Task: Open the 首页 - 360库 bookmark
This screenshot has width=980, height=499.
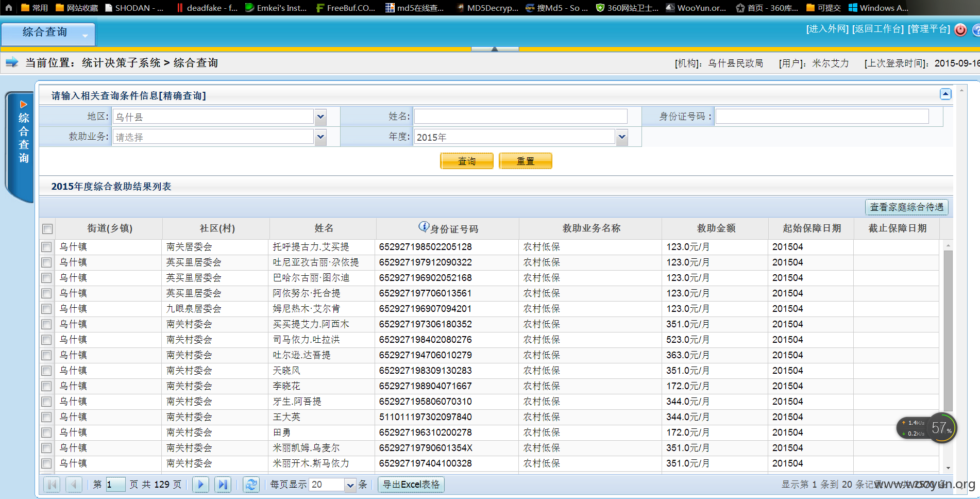Action: [767, 8]
